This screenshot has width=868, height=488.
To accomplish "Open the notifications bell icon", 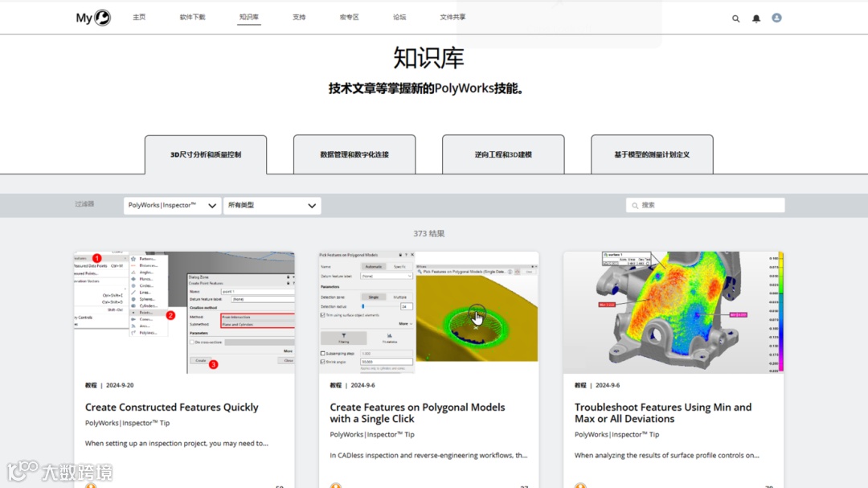I will tap(756, 18).
